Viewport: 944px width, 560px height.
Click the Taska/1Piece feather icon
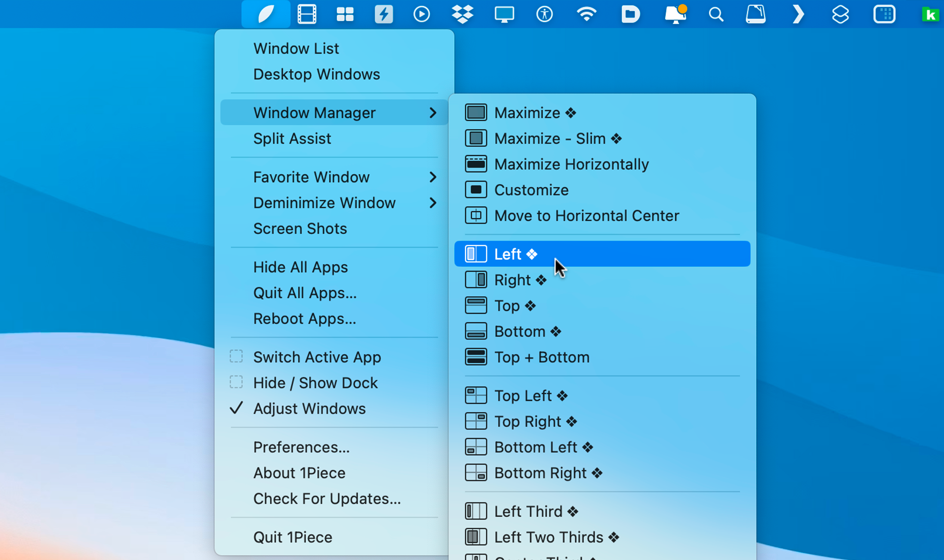266,13
